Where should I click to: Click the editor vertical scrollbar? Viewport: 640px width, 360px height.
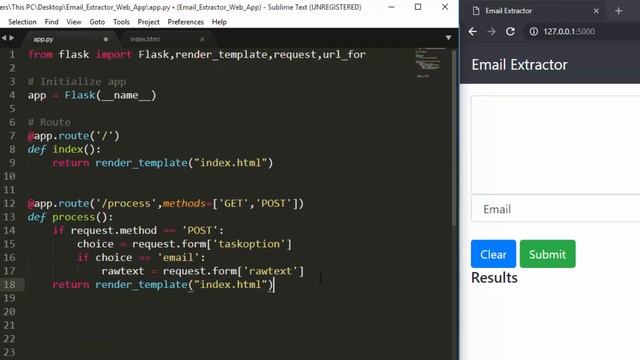coord(454,137)
